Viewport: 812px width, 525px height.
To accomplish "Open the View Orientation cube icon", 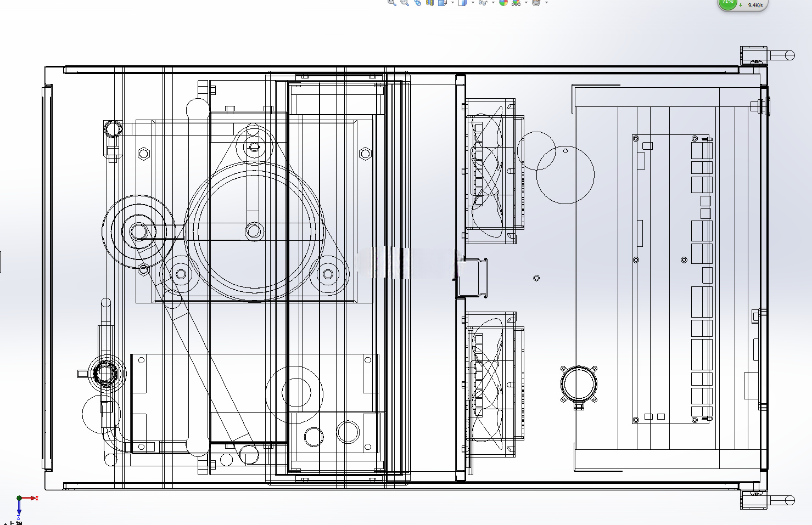I will click(x=443, y=2).
